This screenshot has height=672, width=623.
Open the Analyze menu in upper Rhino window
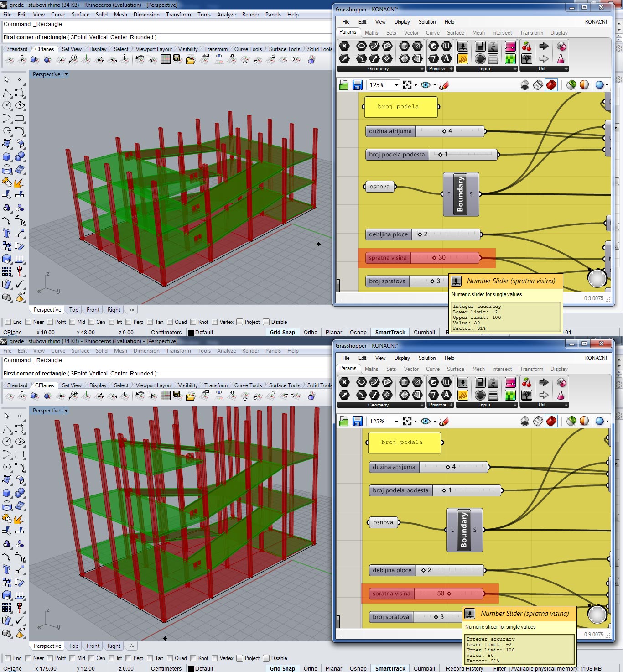pos(226,15)
